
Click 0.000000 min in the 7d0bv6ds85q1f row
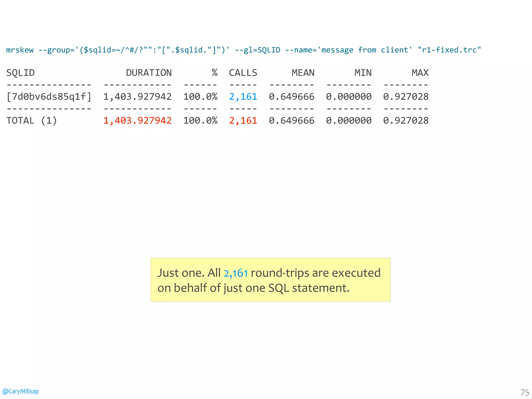tap(349, 97)
